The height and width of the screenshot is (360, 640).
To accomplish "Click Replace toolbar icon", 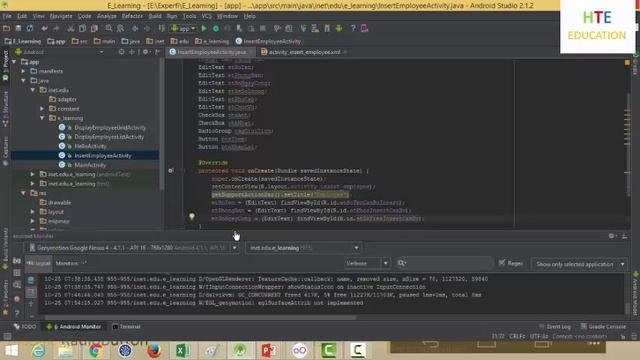I will pos(120,29).
